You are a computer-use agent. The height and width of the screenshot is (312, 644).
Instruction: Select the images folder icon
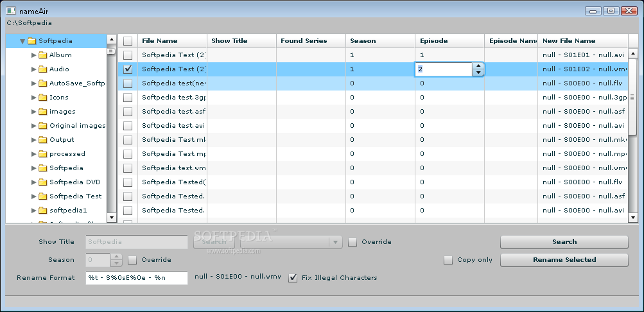(x=43, y=111)
